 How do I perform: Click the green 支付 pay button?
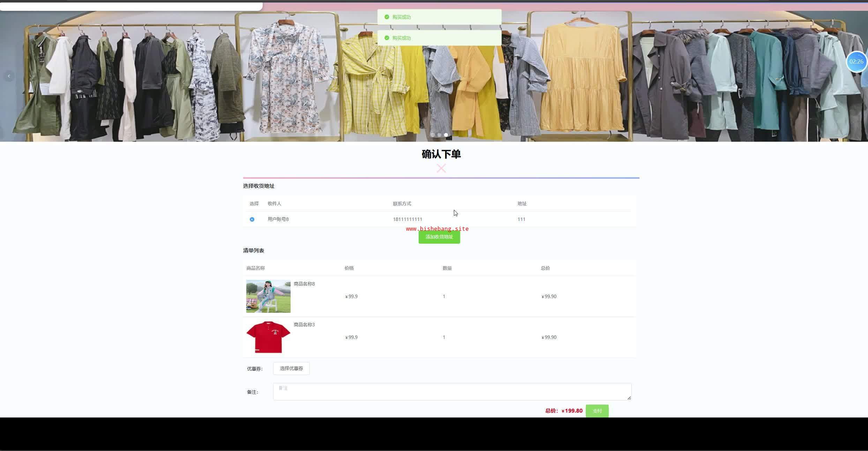(597, 411)
